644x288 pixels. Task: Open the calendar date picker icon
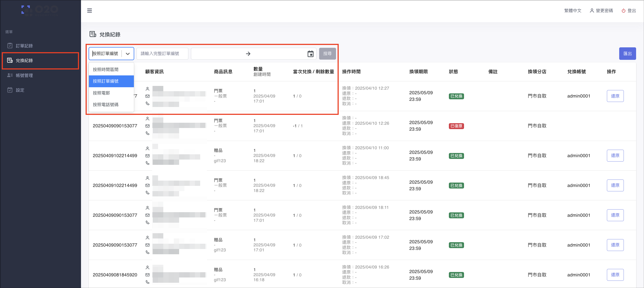tap(310, 54)
